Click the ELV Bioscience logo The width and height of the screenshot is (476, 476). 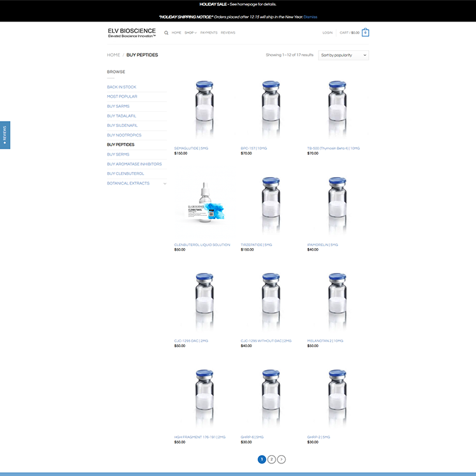[x=132, y=32]
